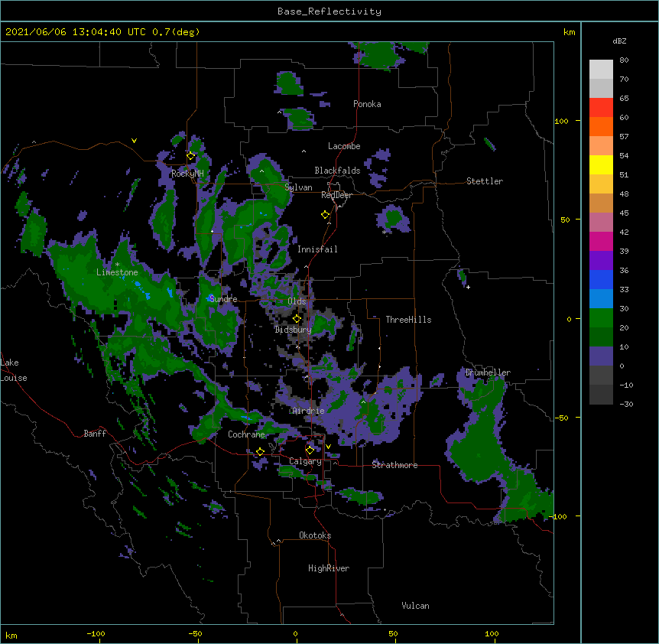Click the RedDeer city label
The width and height of the screenshot is (659, 644).
click(x=336, y=195)
